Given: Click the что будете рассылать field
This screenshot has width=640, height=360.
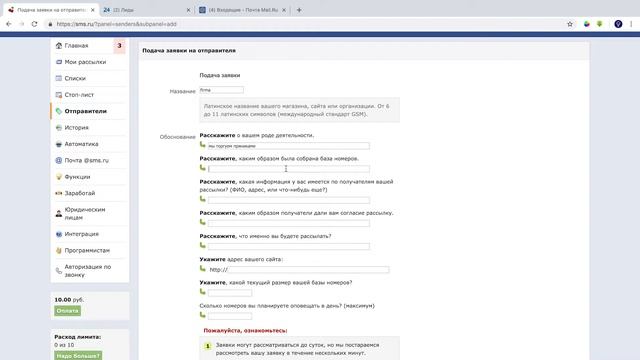Looking at the screenshot, I should click(x=289, y=246).
